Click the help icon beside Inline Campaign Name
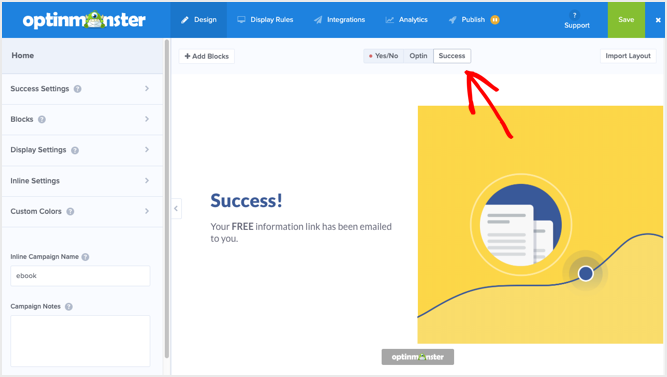 [x=85, y=257]
